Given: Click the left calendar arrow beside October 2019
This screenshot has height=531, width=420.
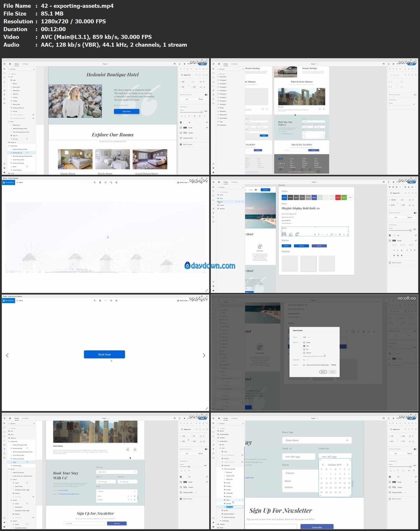Looking at the screenshot, I should pyautogui.click(x=323, y=465).
